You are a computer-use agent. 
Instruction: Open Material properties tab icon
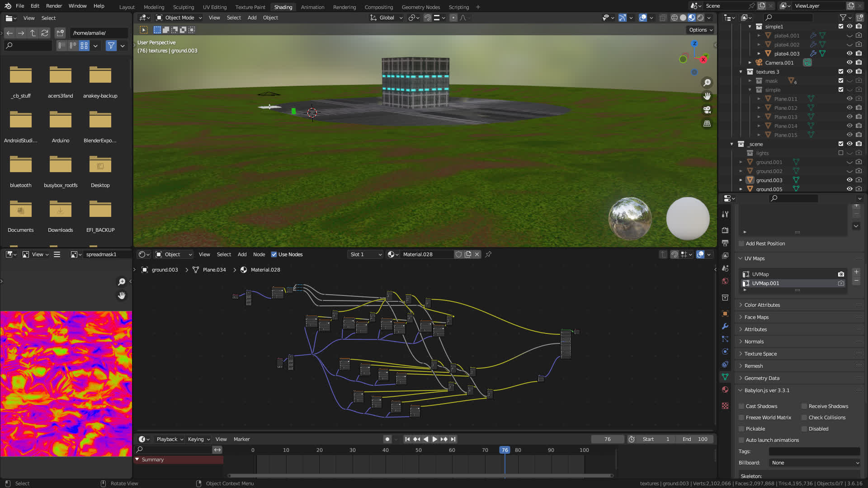725,389
